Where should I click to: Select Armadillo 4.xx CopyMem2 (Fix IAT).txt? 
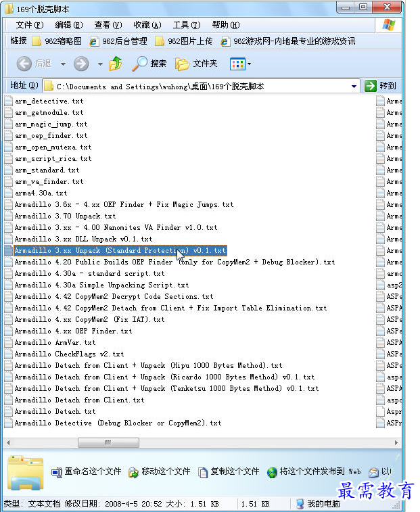pyautogui.click(x=89, y=319)
